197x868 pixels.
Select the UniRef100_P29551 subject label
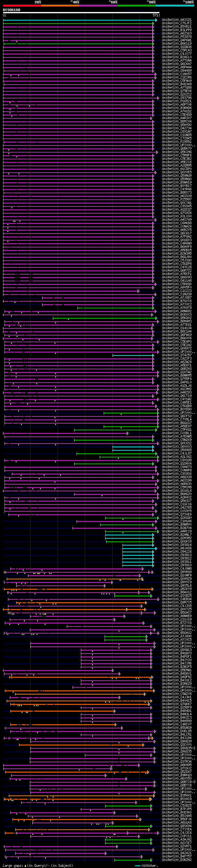[177, 142]
